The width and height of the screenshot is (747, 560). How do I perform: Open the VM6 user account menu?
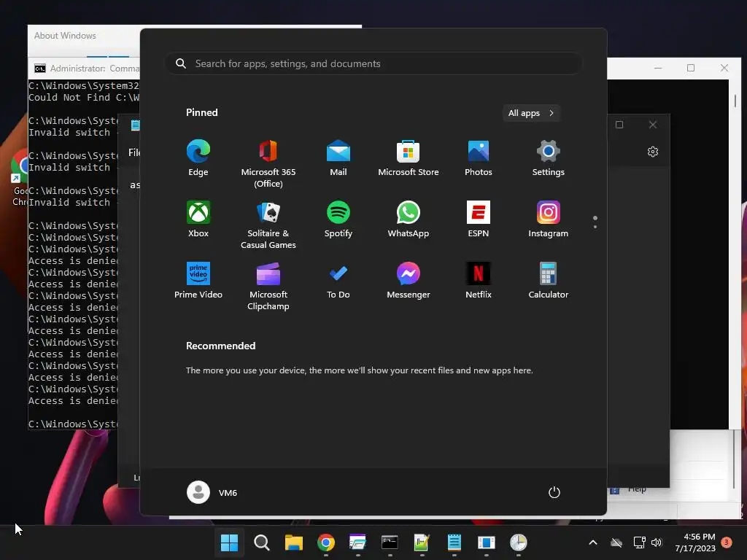[x=212, y=492]
